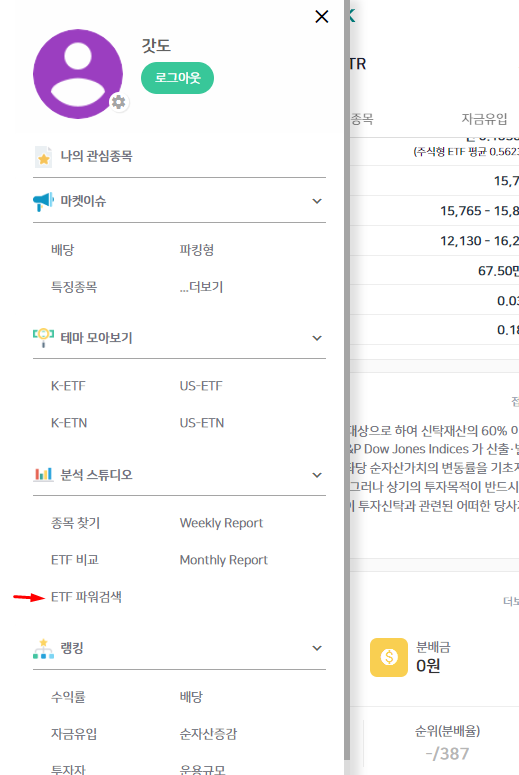Open 나의 관심종목 menu item
The width and height of the screenshot is (519, 775).
point(96,156)
